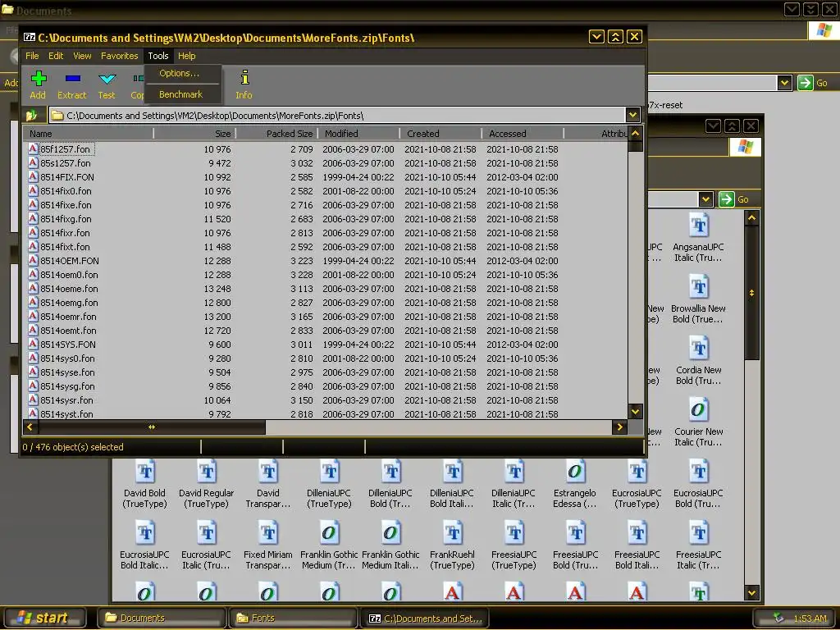
Task: Sort the list by the Modified column header
Action: pos(359,134)
